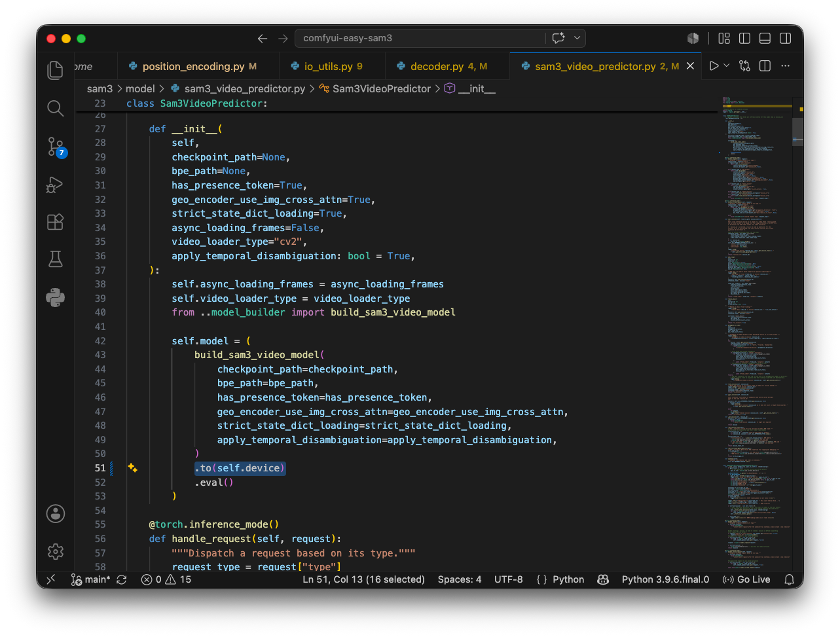Toggle the bottom panel
Viewport: 840px width, 637px height.
coord(765,39)
